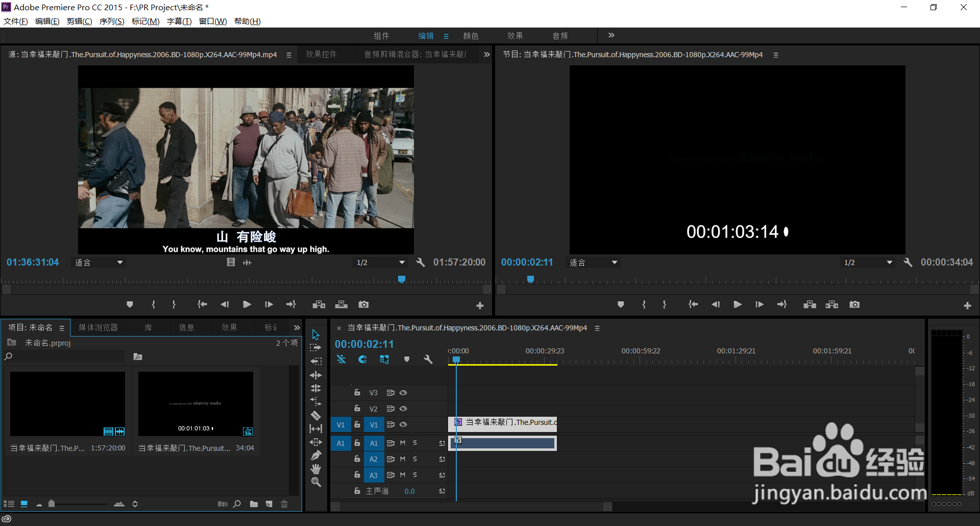Click Lift button in program monitor
The image size is (980, 526).
point(810,304)
